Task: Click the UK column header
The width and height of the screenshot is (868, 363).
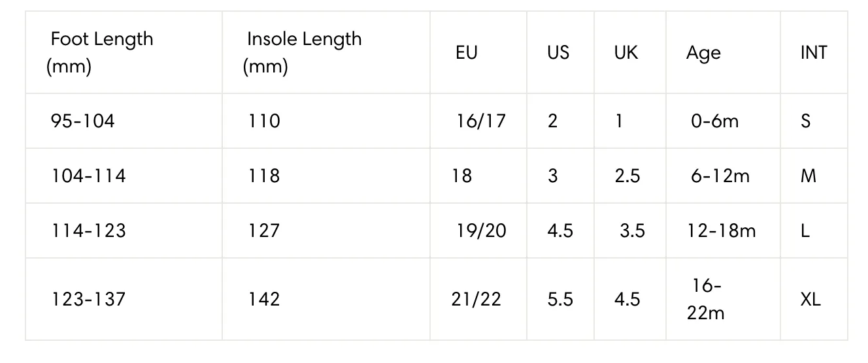Action: click(x=626, y=52)
